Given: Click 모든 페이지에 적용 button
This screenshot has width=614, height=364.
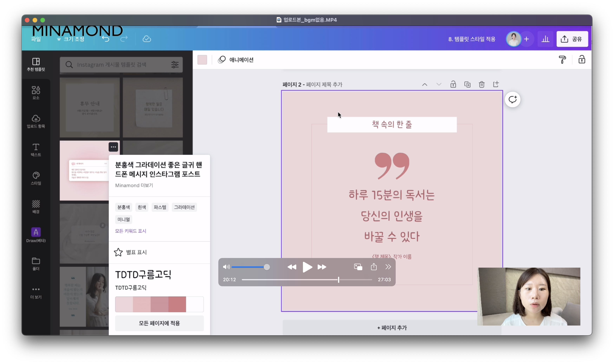Looking at the screenshot, I should (159, 323).
